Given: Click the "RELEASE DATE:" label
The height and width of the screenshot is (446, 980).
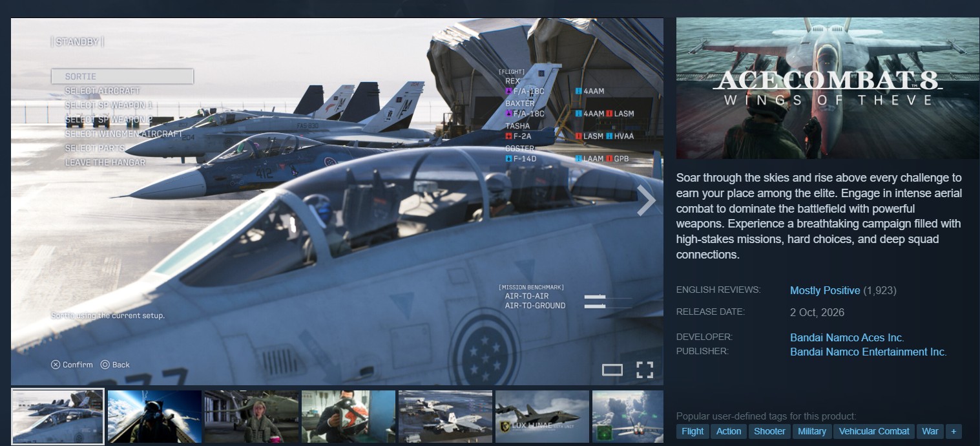Looking at the screenshot, I should [x=711, y=312].
